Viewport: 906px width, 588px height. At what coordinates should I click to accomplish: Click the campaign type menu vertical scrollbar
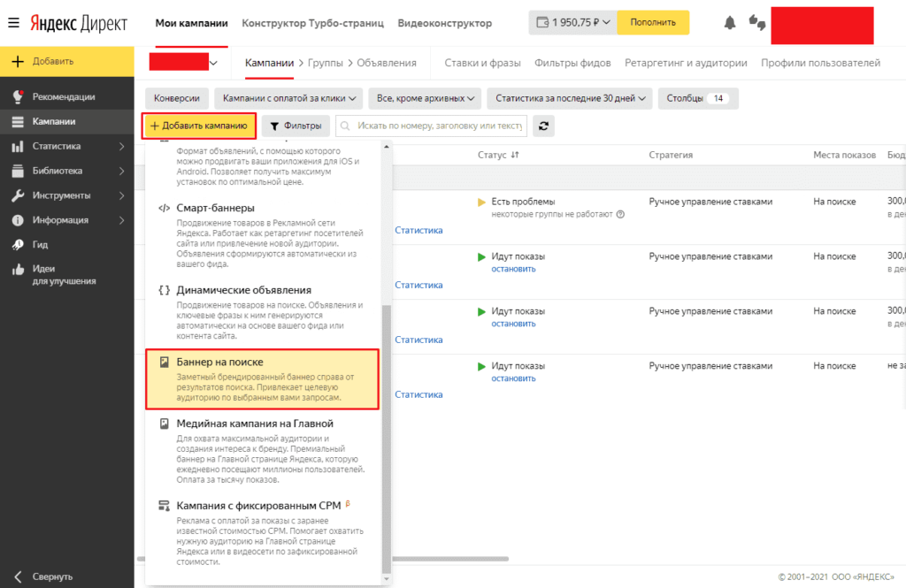point(387,438)
